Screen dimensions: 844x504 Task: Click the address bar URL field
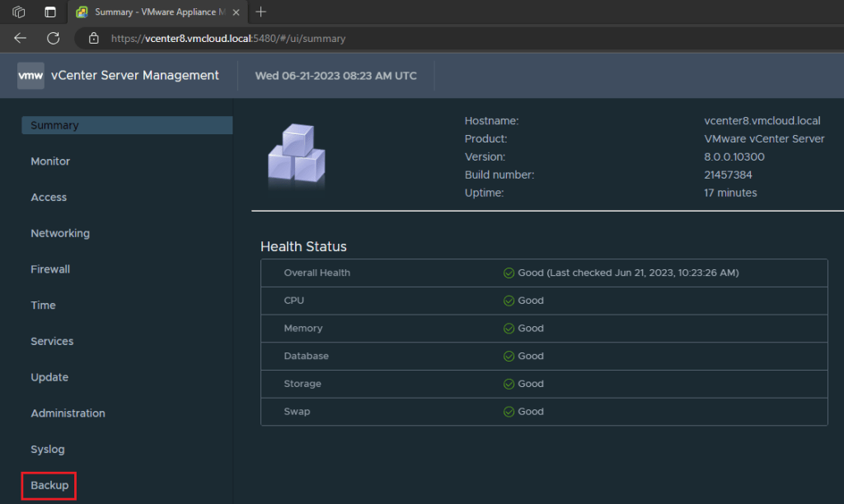[330, 38]
